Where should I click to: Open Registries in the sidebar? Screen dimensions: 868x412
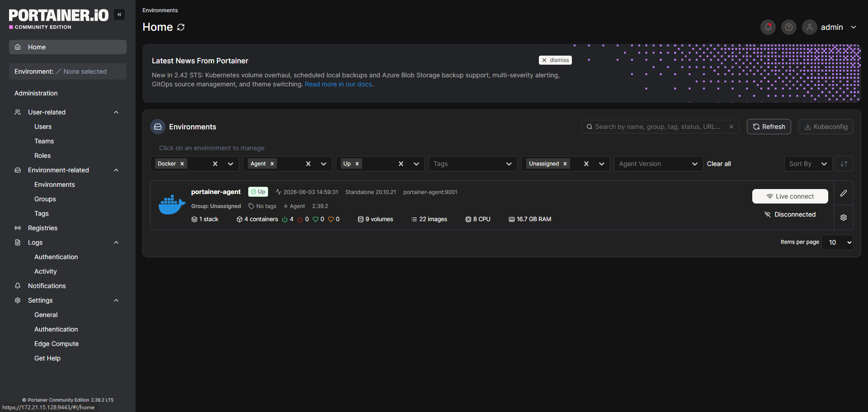[x=42, y=228]
